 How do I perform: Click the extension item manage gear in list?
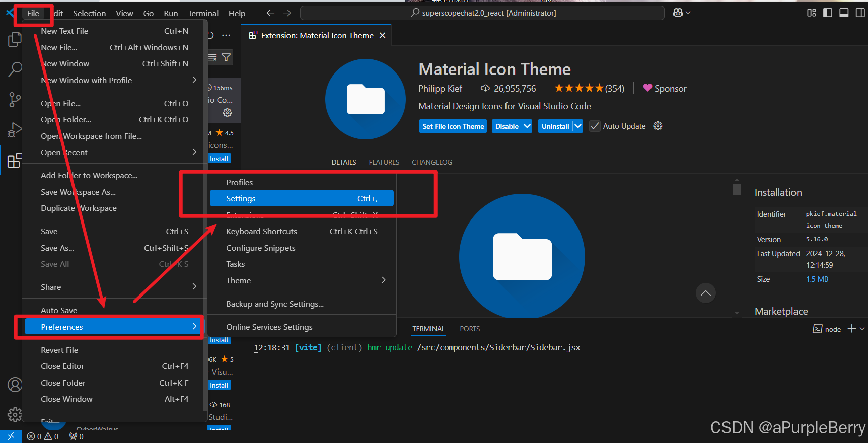tap(227, 113)
